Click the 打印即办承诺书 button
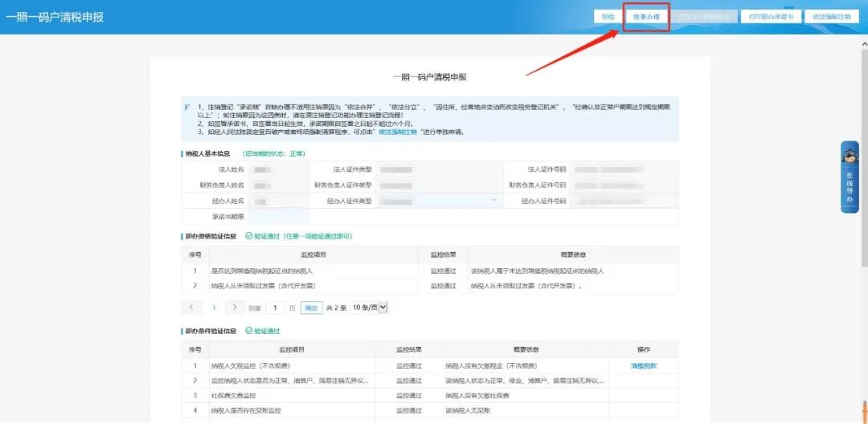868x424 pixels. pos(770,17)
